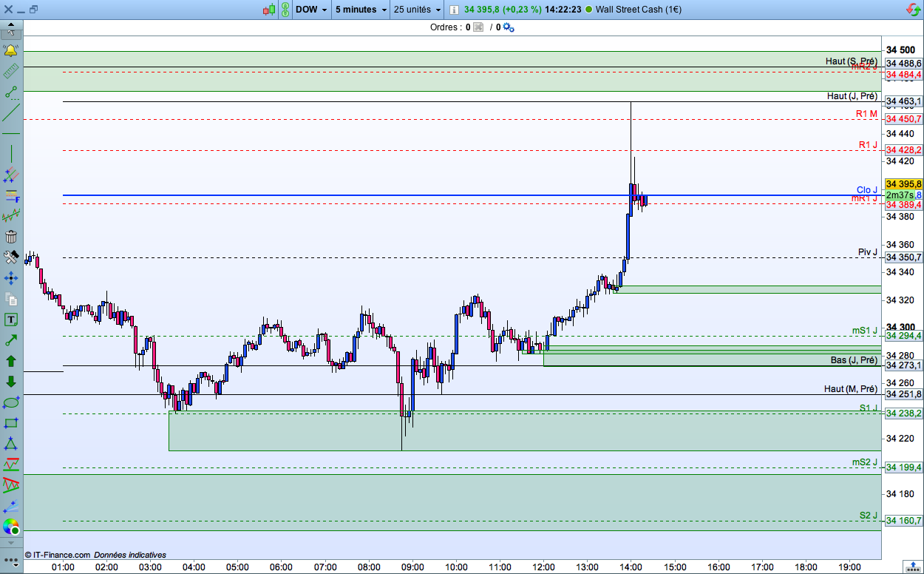Open the 25 unités dropdown
The image size is (924, 574).
coord(418,10)
